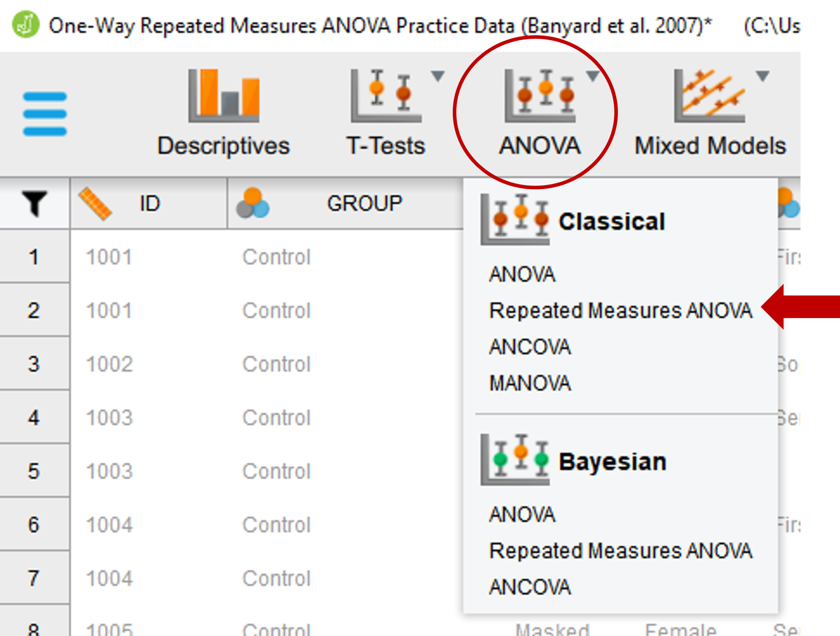Select the Control cell in row 1
Viewport: 840px width, 636px height.
pyautogui.click(x=276, y=256)
